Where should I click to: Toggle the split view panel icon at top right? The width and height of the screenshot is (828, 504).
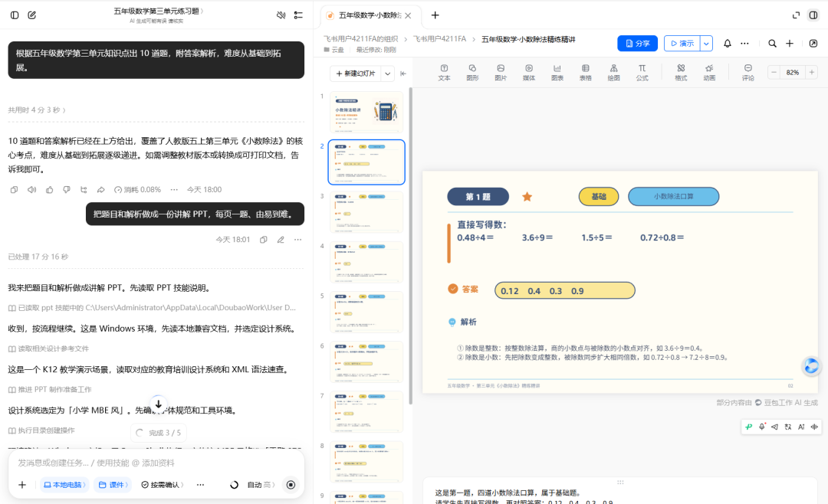pyautogui.click(x=813, y=15)
